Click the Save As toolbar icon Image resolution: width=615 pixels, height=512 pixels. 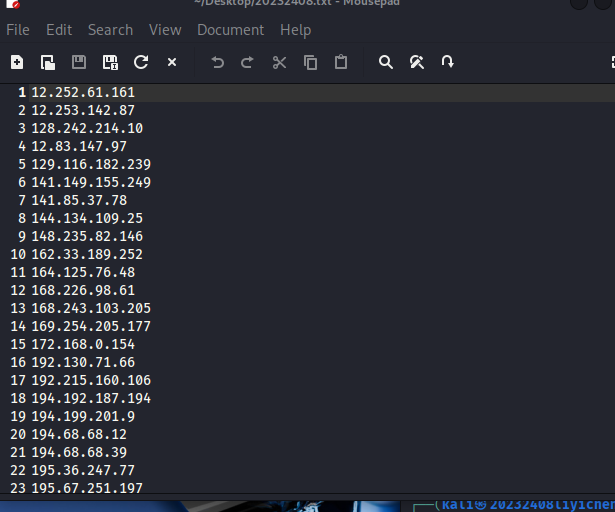110,62
